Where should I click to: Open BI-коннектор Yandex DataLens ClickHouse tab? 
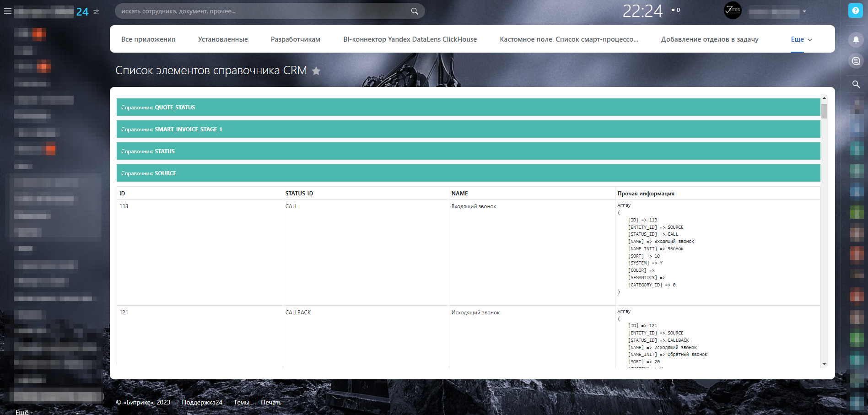(410, 39)
